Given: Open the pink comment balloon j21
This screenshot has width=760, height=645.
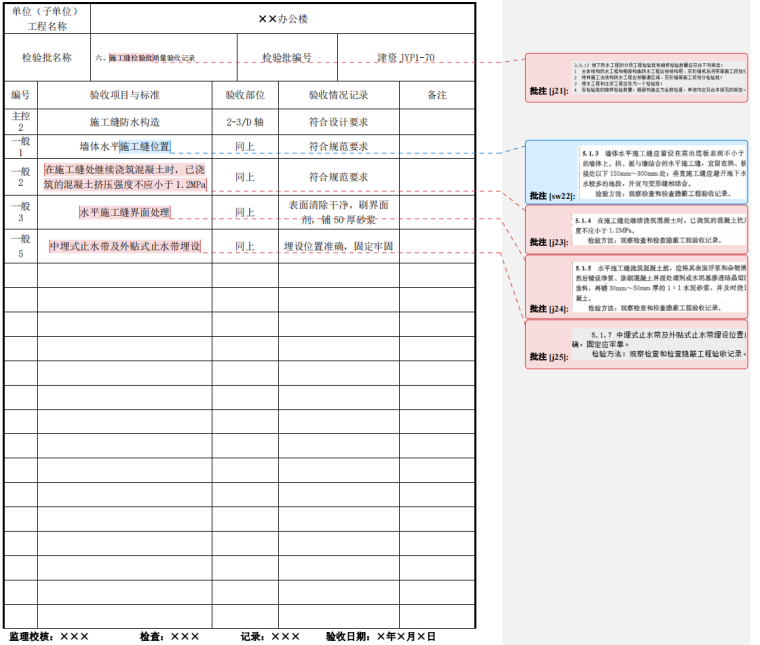Looking at the screenshot, I should (x=637, y=77).
